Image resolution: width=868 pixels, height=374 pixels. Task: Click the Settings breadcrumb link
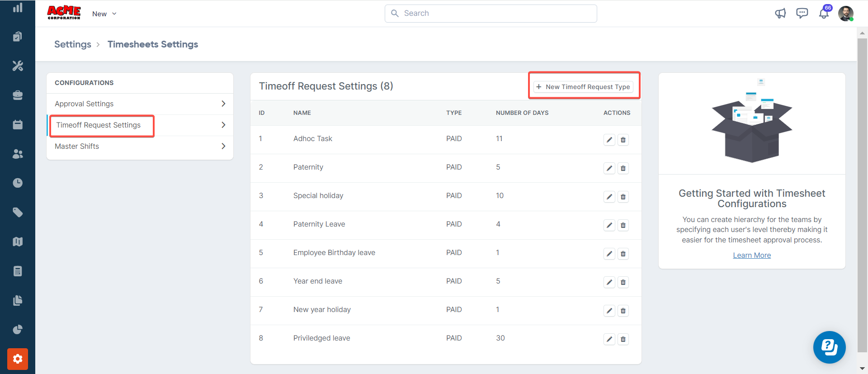click(73, 44)
